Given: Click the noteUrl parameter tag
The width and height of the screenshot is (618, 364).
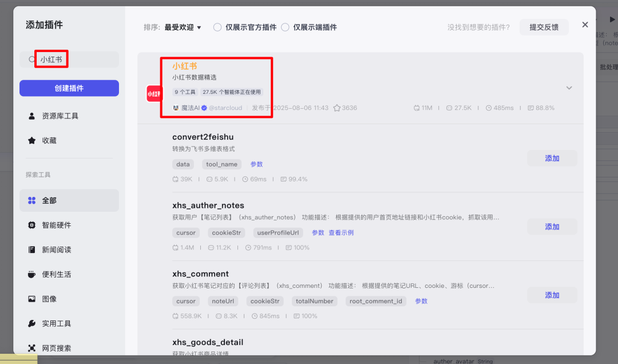Looking at the screenshot, I should click(x=223, y=301).
